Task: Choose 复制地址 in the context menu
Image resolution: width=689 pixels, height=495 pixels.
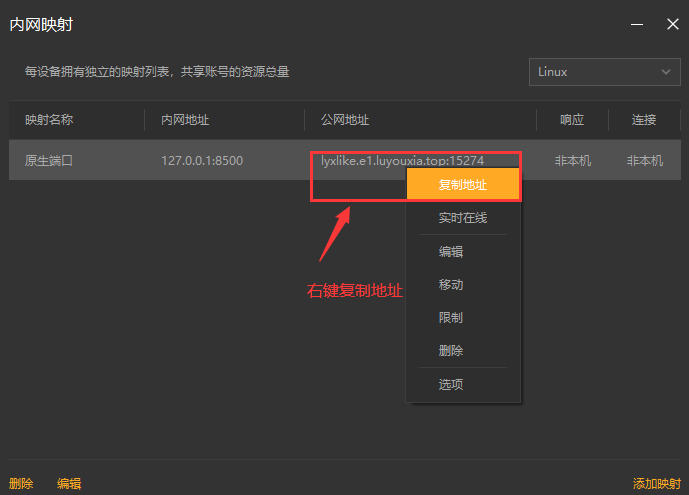Action: [x=463, y=184]
